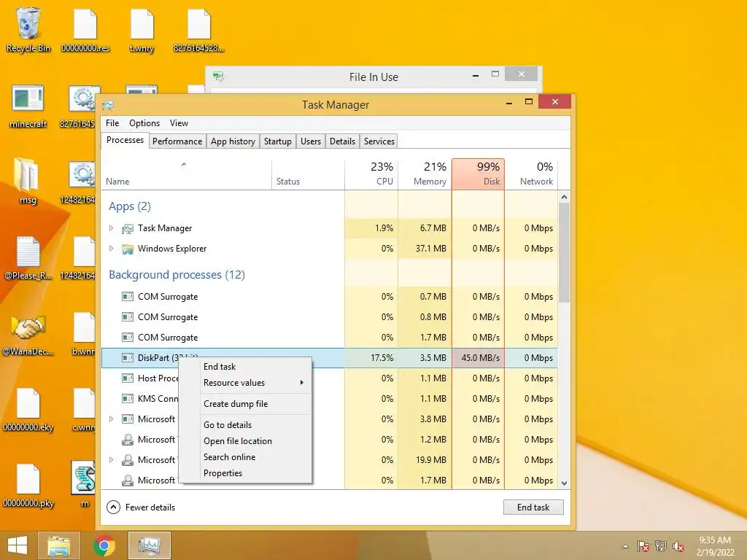The height and width of the screenshot is (560, 747).
Task: Expand the Microsoft 19.9 MB process row
Action: 111,460
